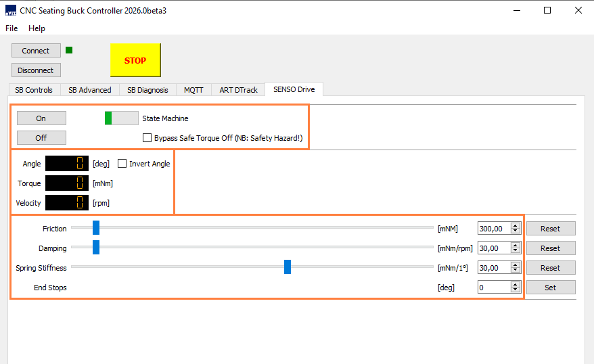This screenshot has width=594, height=364.
Task: Click the green connection status indicator
Action: 69,50
